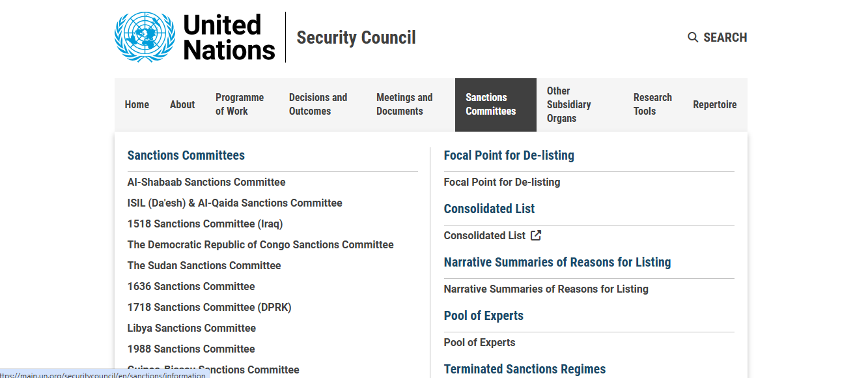
Task: Open the About menu item
Action: click(182, 104)
